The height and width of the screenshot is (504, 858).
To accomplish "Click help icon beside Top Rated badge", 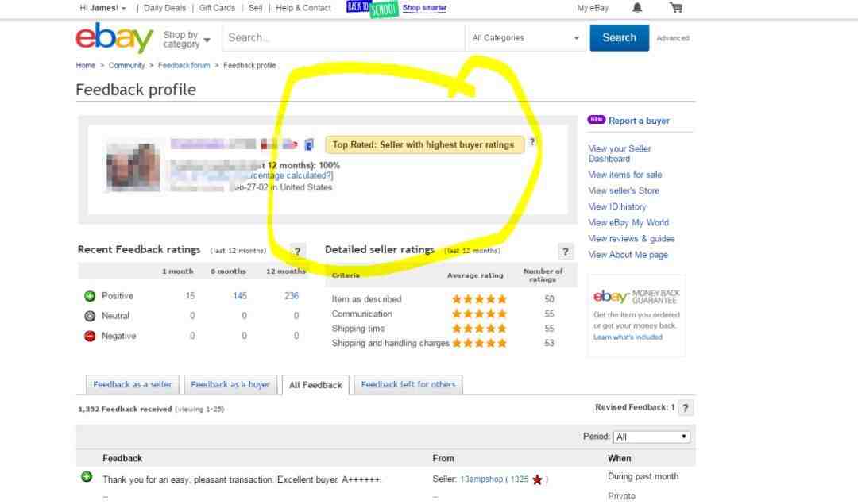I will click(x=531, y=142).
